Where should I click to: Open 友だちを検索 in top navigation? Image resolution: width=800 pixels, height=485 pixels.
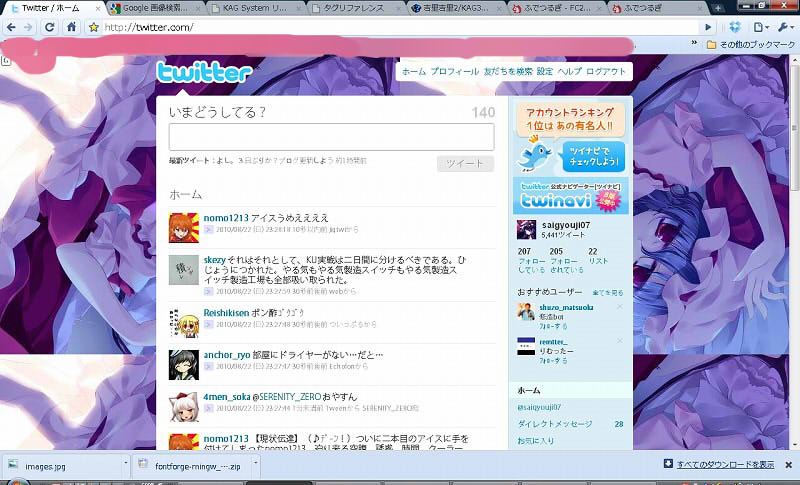[x=508, y=72]
